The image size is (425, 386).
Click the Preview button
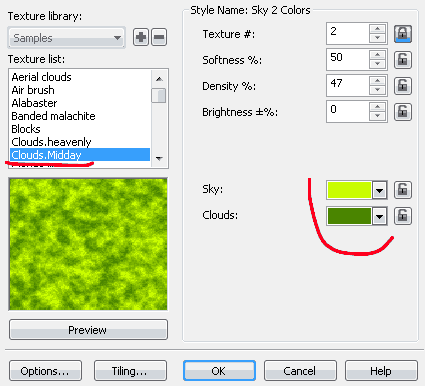(x=88, y=330)
